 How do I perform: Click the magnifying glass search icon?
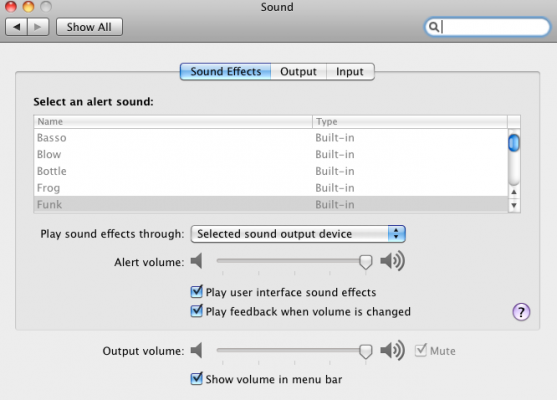433,27
